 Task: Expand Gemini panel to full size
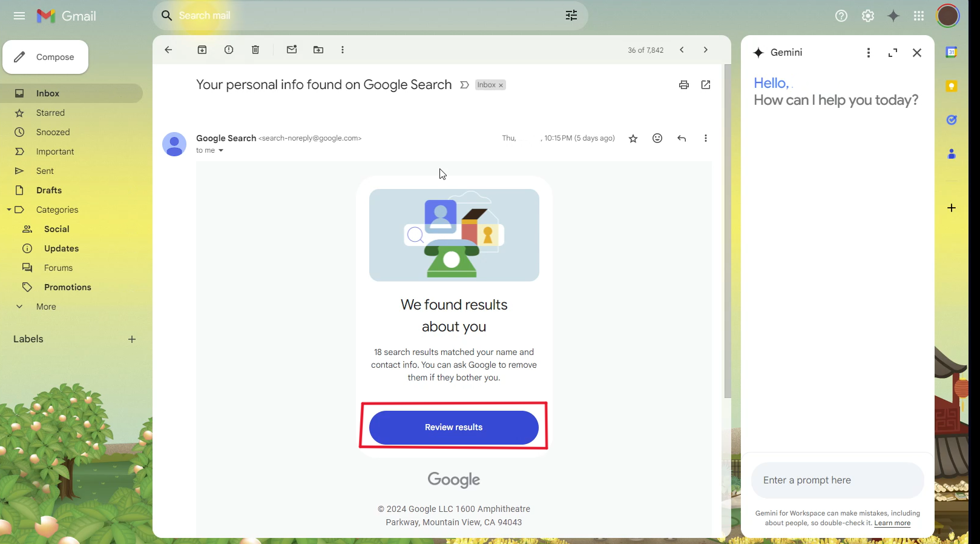(893, 53)
